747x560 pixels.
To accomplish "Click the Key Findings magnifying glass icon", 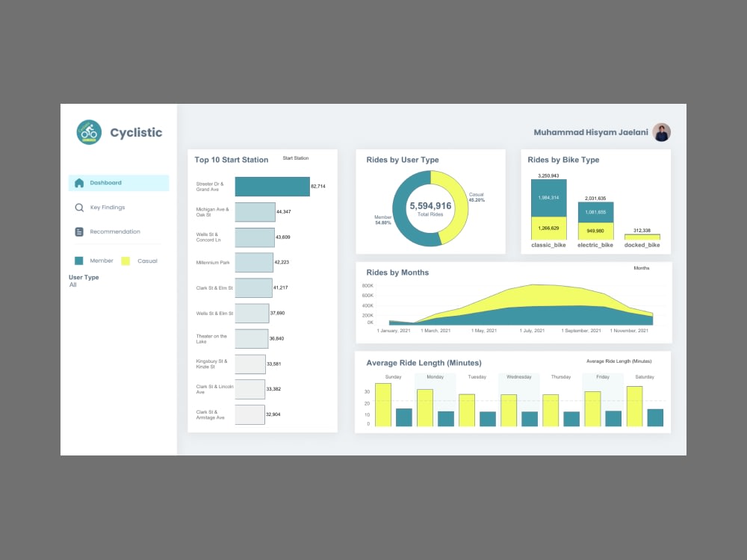I will click(x=78, y=207).
